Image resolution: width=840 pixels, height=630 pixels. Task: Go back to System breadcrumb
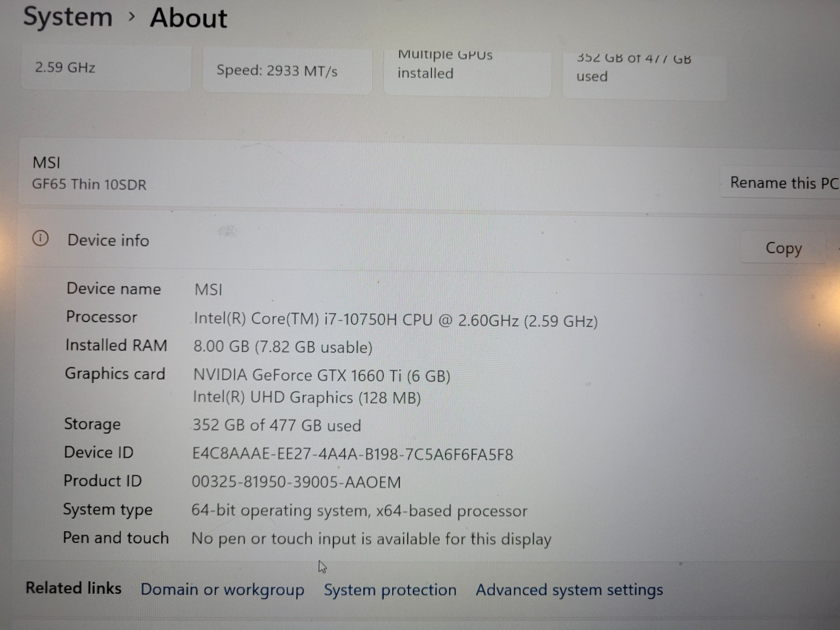pyautogui.click(x=68, y=16)
